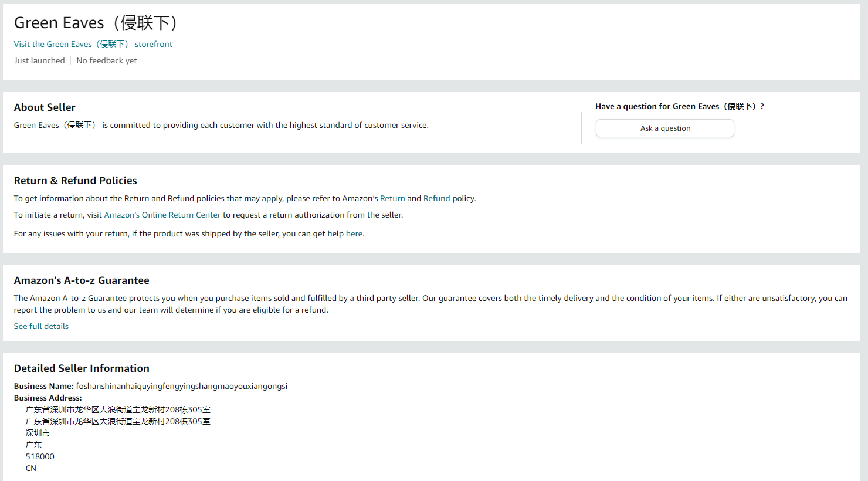This screenshot has width=868, height=481.
Task: Click the "Business Address:" label
Action: click(x=48, y=398)
